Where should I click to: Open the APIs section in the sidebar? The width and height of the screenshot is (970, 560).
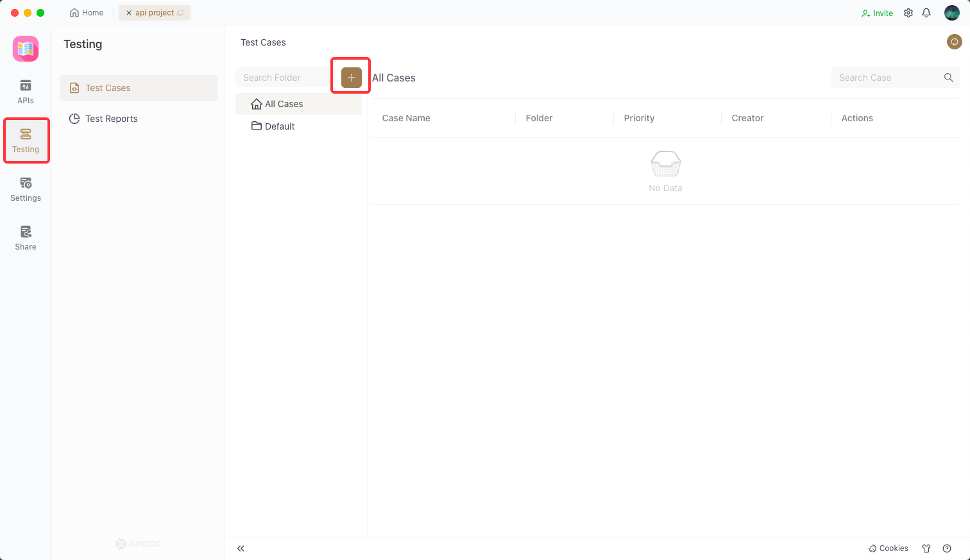pos(26,92)
